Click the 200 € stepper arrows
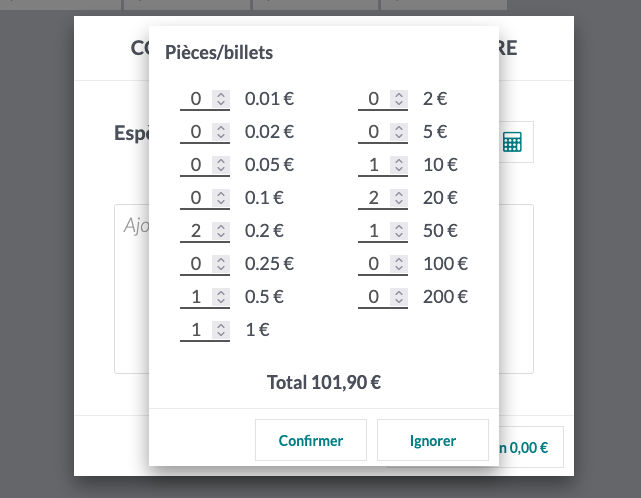The width and height of the screenshot is (641, 498). [399, 297]
